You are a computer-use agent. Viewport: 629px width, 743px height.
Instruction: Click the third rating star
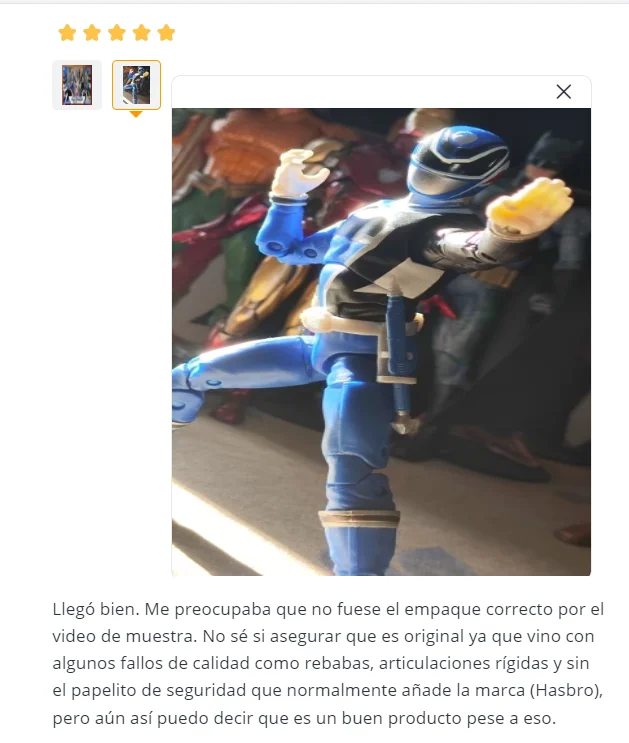tap(117, 33)
